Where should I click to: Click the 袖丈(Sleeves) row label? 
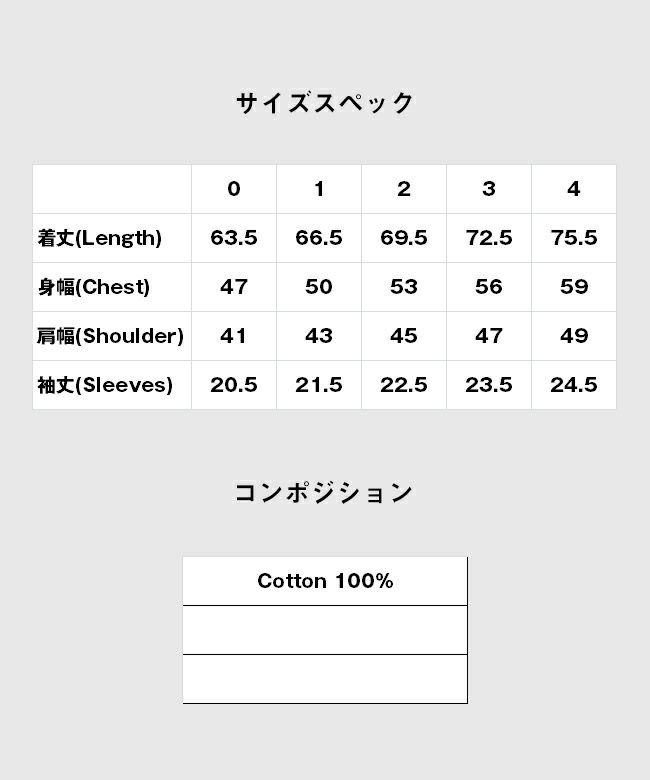click(x=105, y=385)
